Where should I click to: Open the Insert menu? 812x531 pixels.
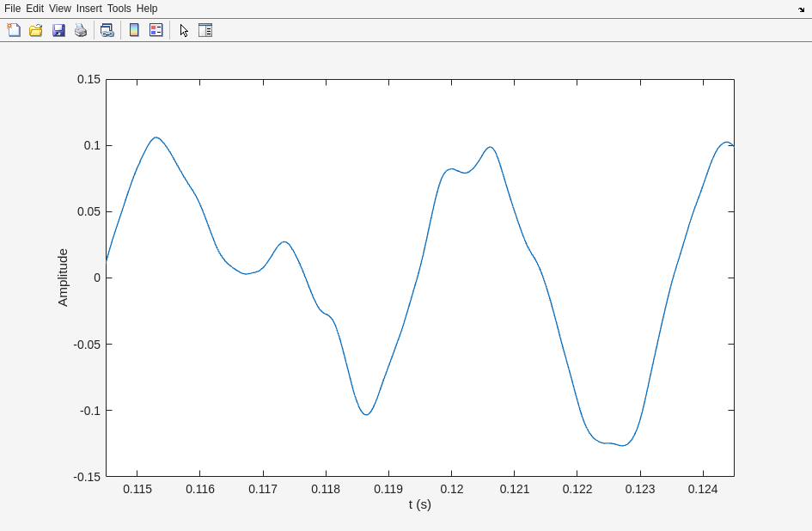[x=89, y=9]
